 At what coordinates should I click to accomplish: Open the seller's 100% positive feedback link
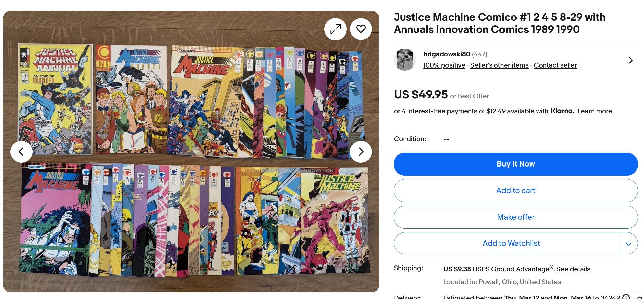pos(444,65)
